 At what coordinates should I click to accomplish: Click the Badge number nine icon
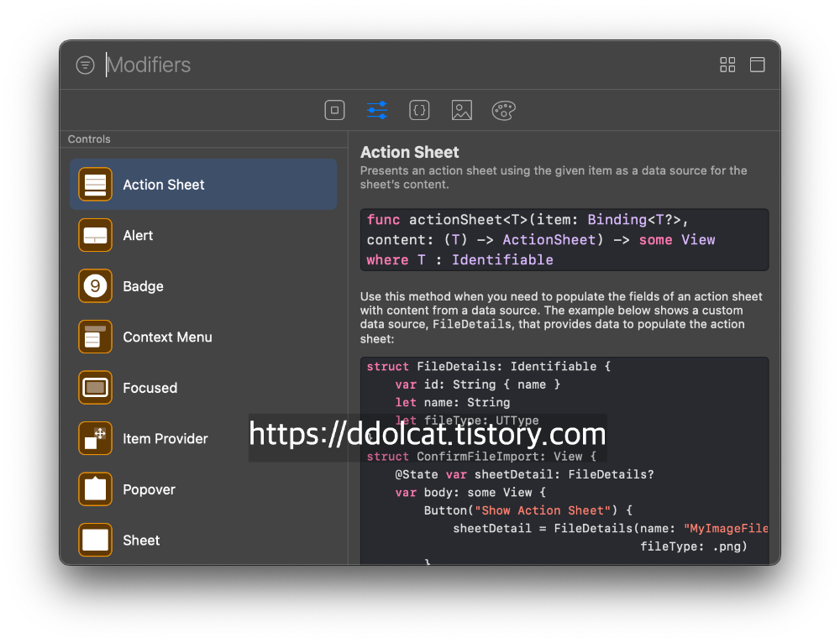coord(96,286)
